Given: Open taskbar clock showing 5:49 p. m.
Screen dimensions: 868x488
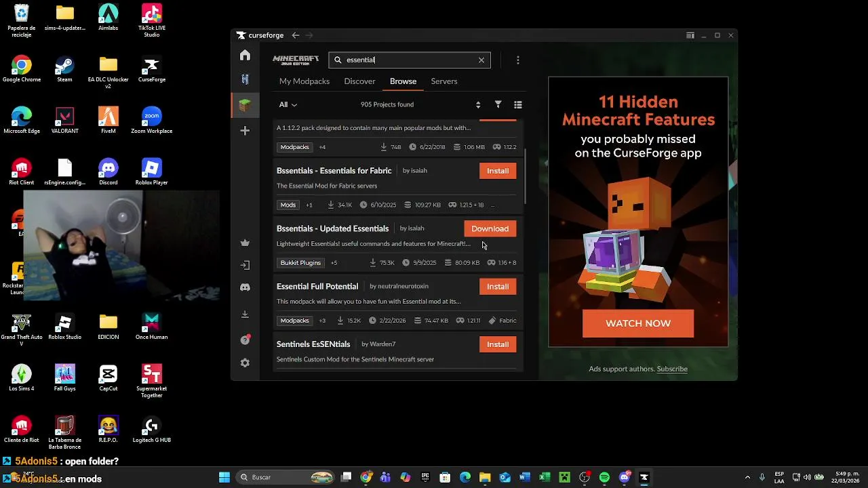Looking at the screenshot, I should click(x=846, y=477).
